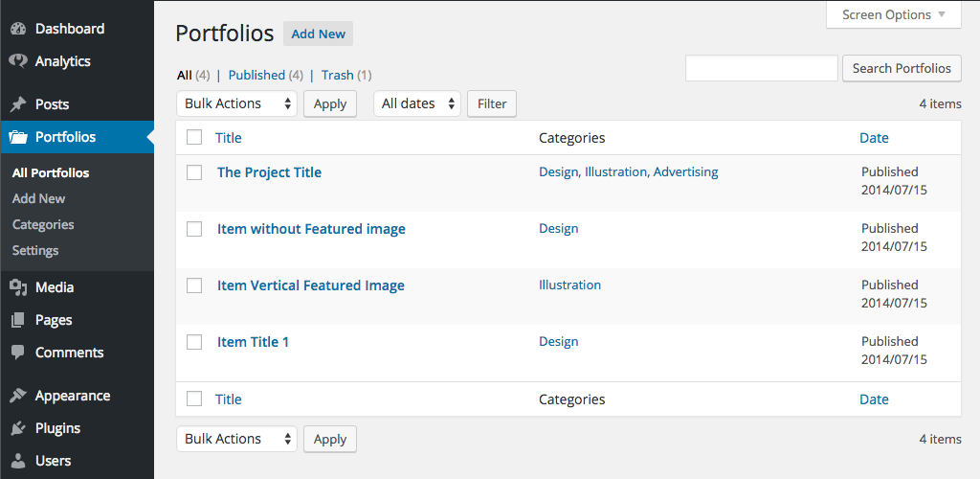Open the bottom Bulk Actions dropdown

point(237,439)
